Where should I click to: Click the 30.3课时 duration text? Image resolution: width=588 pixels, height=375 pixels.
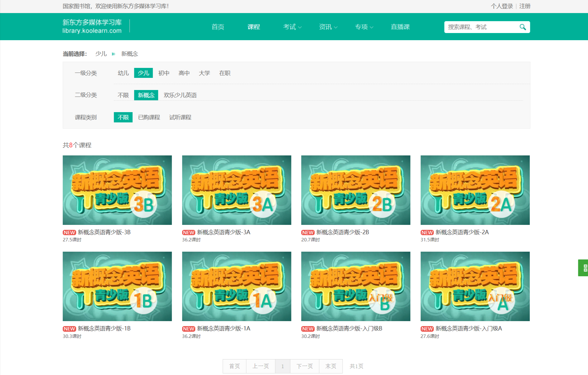tap(72, 336)
